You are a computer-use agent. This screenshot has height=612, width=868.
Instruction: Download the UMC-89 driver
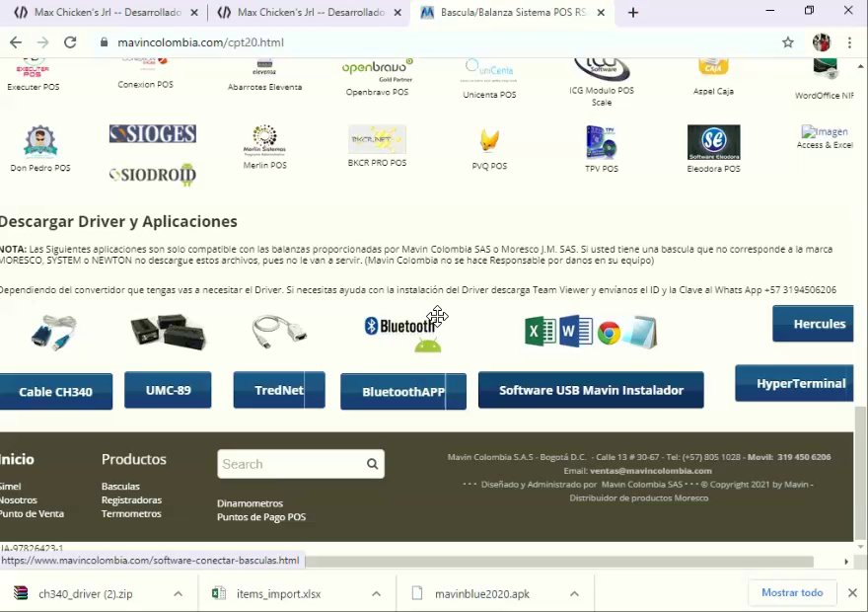[168, 390]
